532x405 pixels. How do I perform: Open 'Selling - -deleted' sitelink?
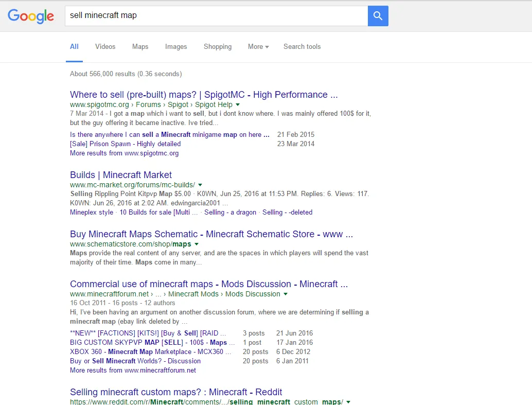288,212
